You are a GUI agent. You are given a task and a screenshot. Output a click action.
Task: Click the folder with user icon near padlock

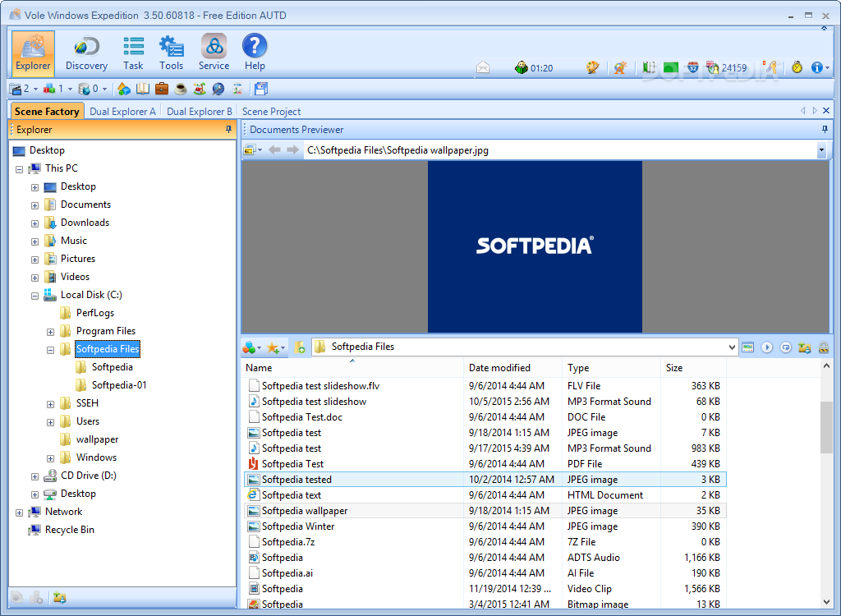pyautogui.click(x=805, y=347)
